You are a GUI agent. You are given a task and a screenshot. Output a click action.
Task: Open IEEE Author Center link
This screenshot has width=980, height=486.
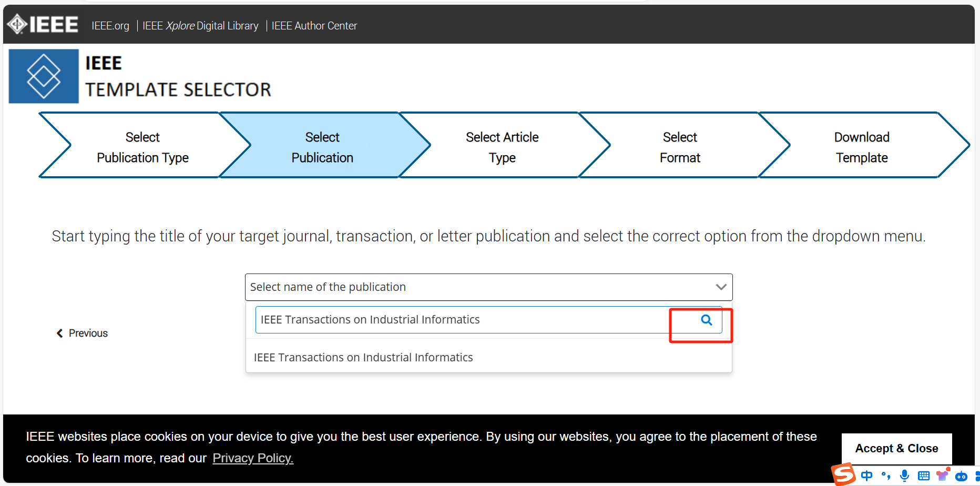(x=314, y=26)
